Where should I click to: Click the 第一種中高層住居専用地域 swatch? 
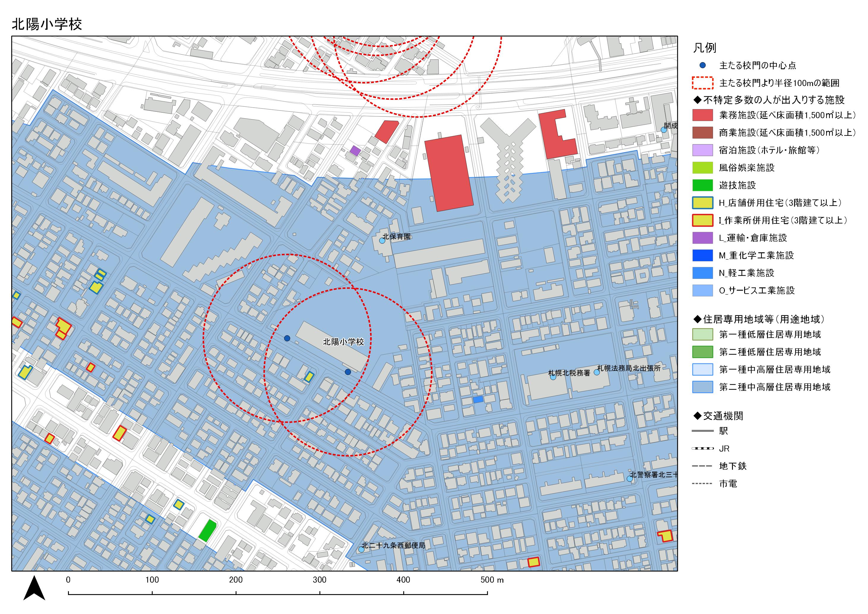pyautogui.click(x=702, y=370)
